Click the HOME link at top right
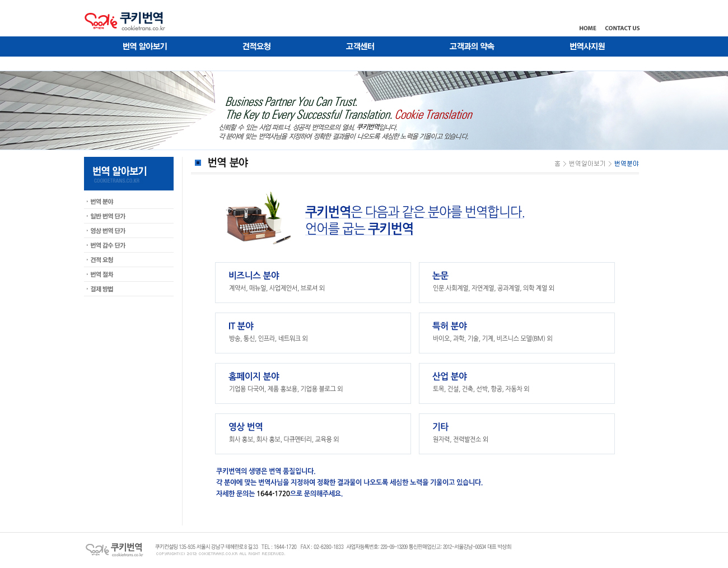This screenshot has width=728, height=568. pyautogui.click(x=587, y=28)
